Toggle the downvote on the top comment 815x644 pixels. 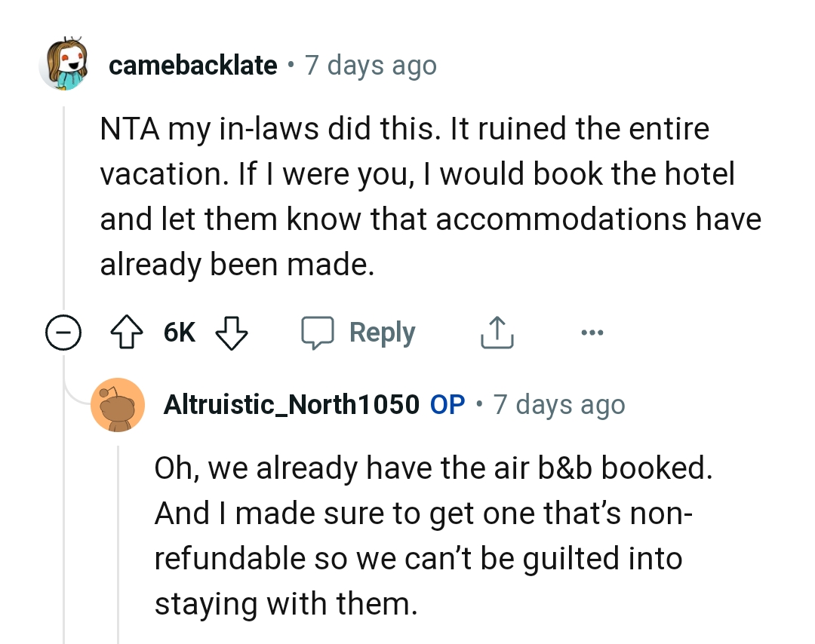231,332
